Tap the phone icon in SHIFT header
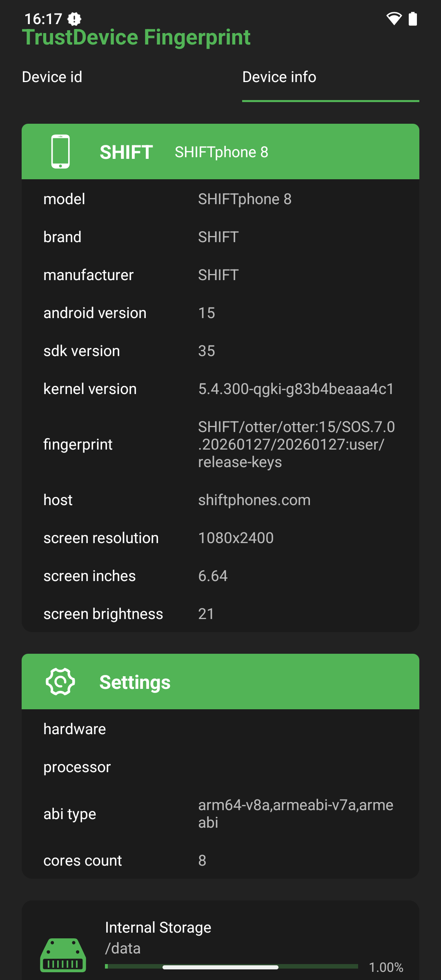This screenshot has height=980, width=441. [x=60, y=151]
